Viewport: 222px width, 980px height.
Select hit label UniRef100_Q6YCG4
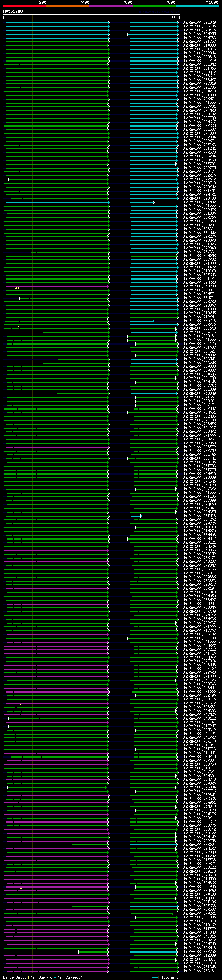tap(199, 252)
